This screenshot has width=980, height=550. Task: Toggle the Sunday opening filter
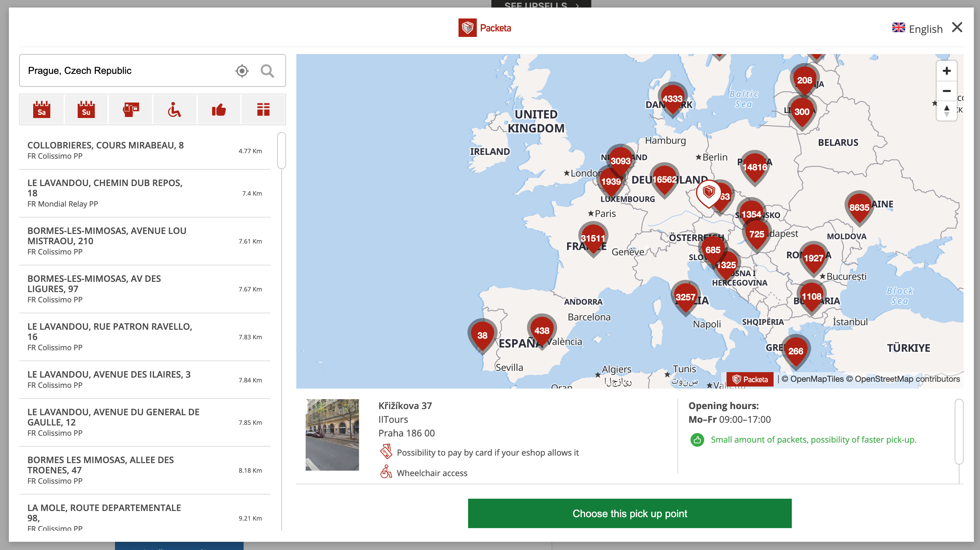[86, 109]
